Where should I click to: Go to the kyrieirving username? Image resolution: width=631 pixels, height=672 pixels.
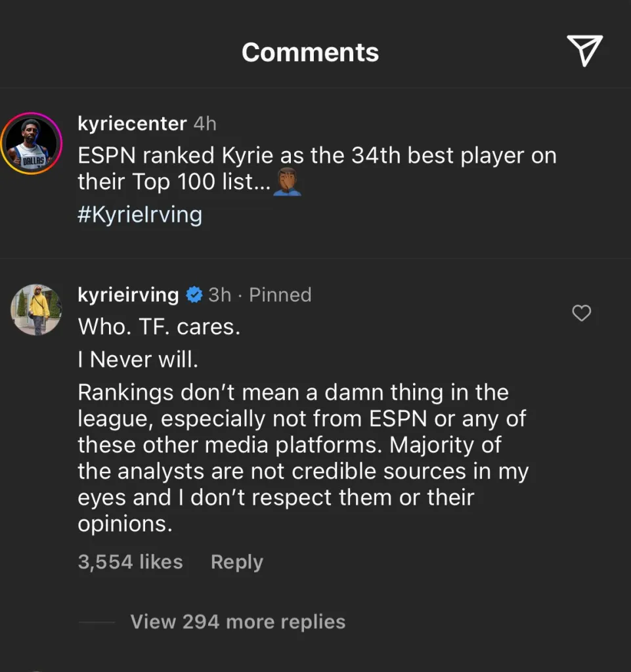[128, 295]
